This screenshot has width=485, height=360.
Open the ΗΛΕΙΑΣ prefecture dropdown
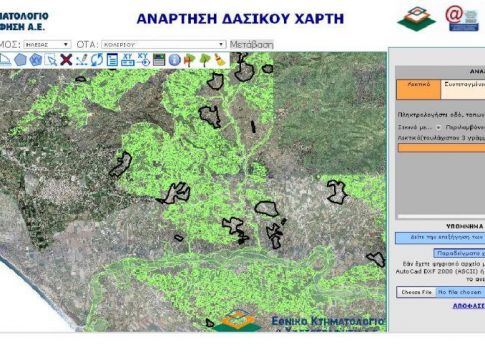pos(47,44)
